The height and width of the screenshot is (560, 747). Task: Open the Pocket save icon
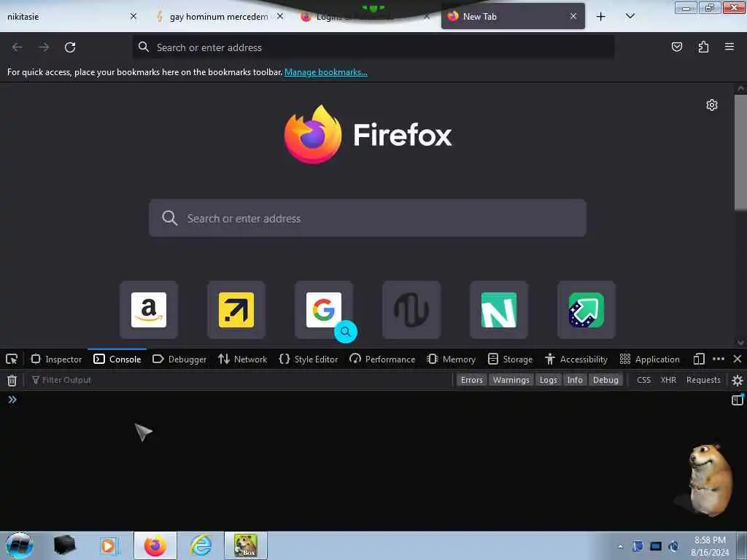tap(676, 47)
